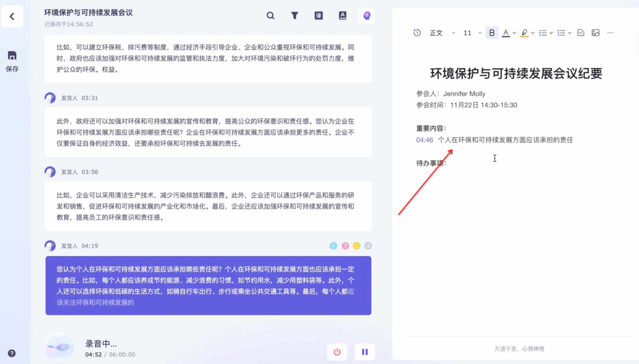639x364 pixels.
Task: Jump to the 04:46 timestamp link
Action: [x=424, y=140]
